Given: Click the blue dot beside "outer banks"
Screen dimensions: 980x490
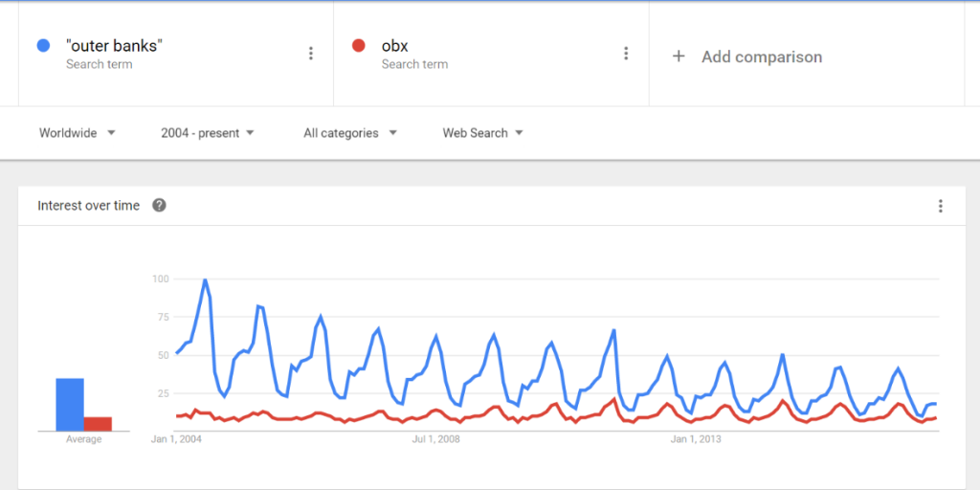Looking at the screenshot, I should [43, 45].
